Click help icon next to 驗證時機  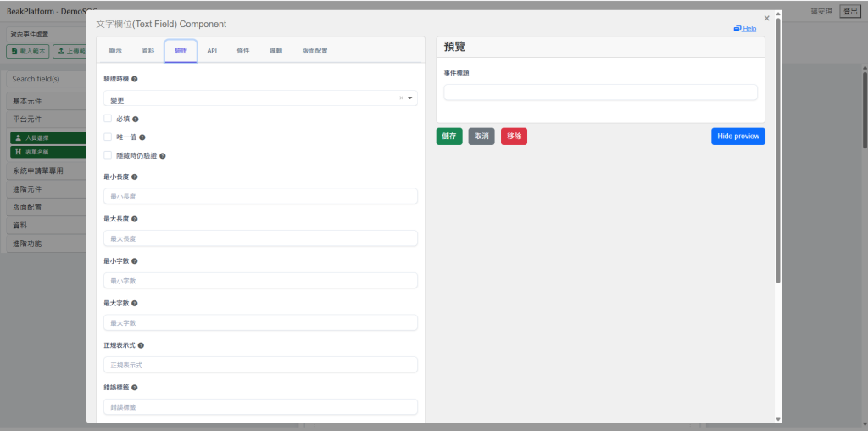135,79
